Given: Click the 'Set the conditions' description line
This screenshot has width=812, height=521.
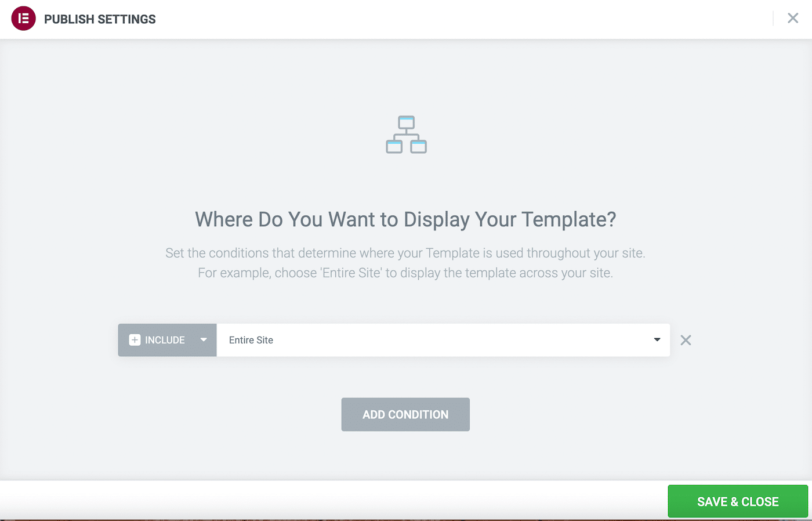Looking at the screenshot, I should [405, 253].
